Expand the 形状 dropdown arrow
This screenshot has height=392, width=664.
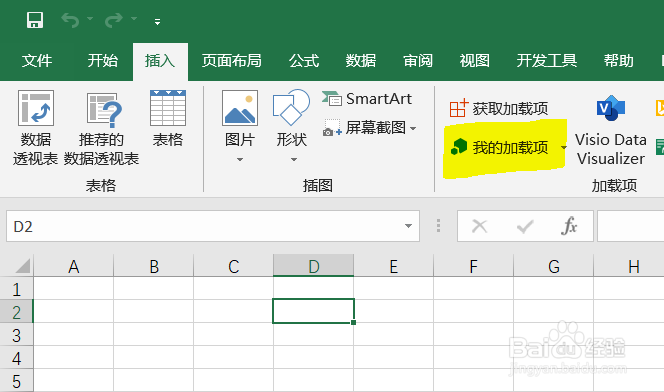pyautogui.click(x=293, y=160)
